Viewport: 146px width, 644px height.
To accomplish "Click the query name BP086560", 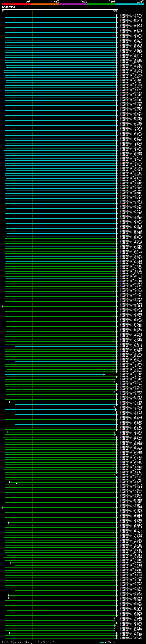I will pos(8,8).
